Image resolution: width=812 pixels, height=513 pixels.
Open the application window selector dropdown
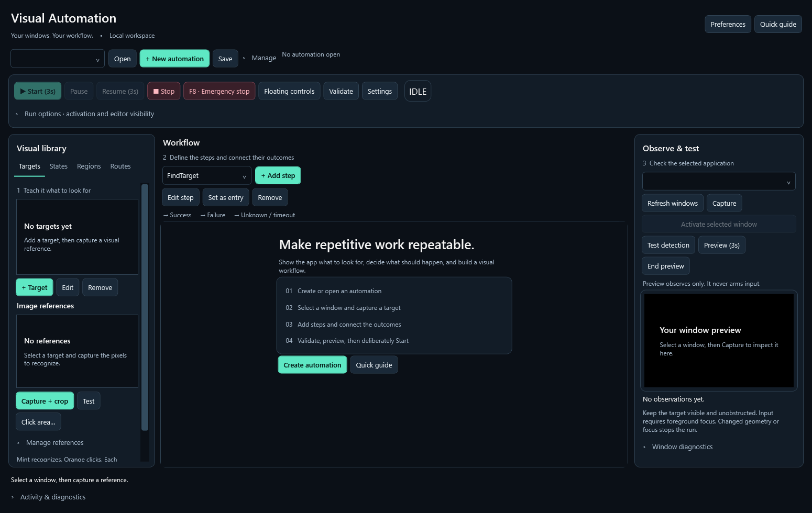(x=719, y=182)
